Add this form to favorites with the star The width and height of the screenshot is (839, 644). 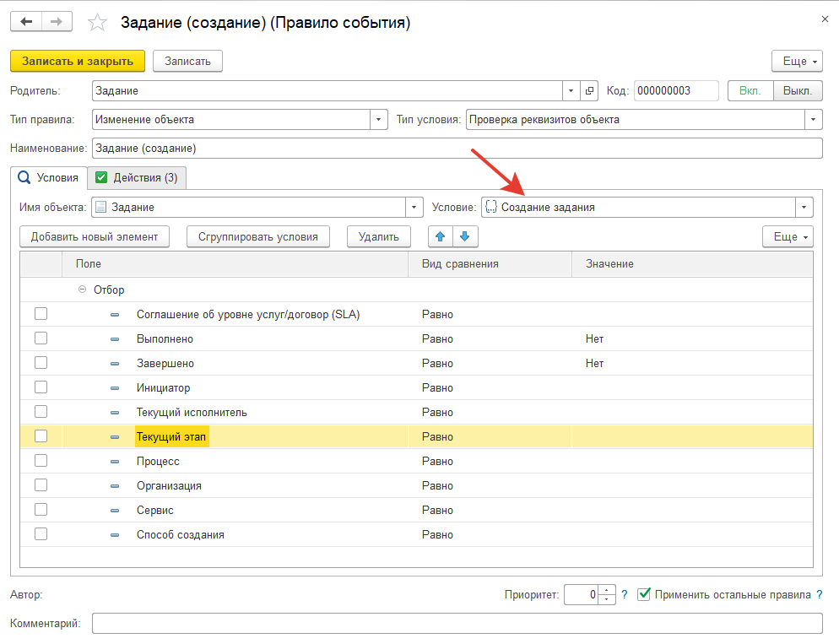coord(97,23)
